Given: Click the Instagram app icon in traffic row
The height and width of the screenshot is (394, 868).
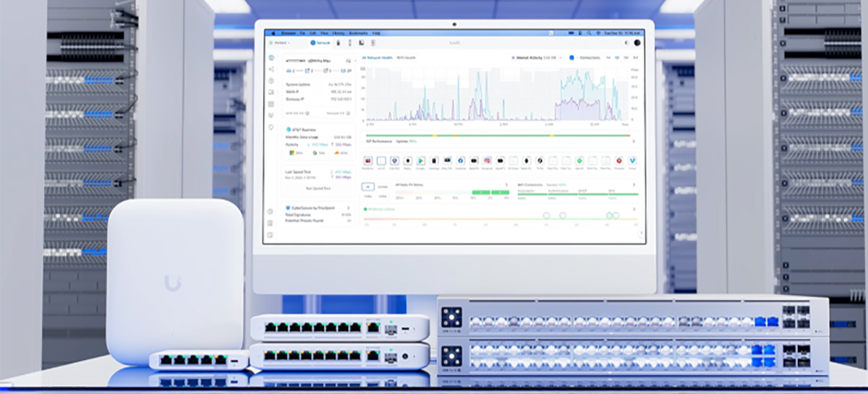Looking at the screenshot, I should click(487, 160).
